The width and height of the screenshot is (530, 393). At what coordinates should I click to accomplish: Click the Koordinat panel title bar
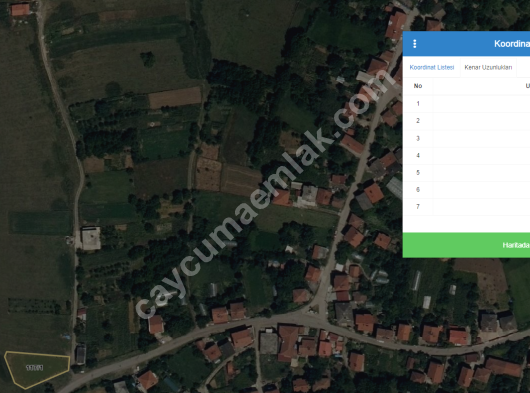click(466, 44)
